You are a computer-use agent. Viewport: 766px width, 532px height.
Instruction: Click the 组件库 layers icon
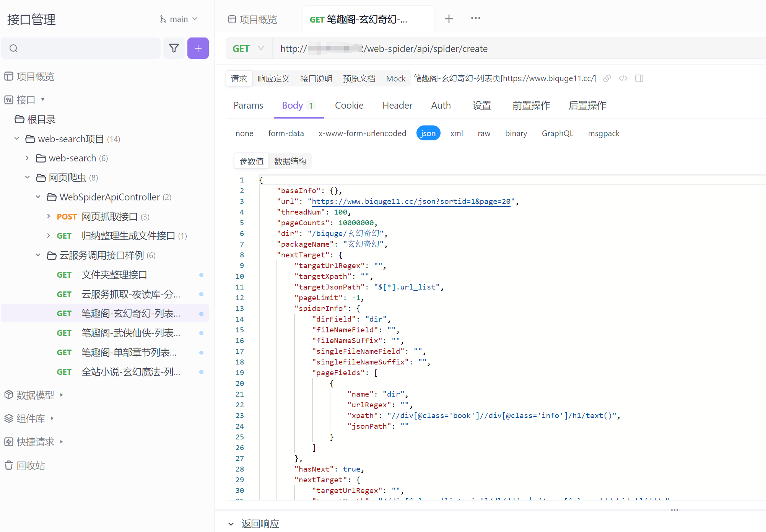click(9, 418)
